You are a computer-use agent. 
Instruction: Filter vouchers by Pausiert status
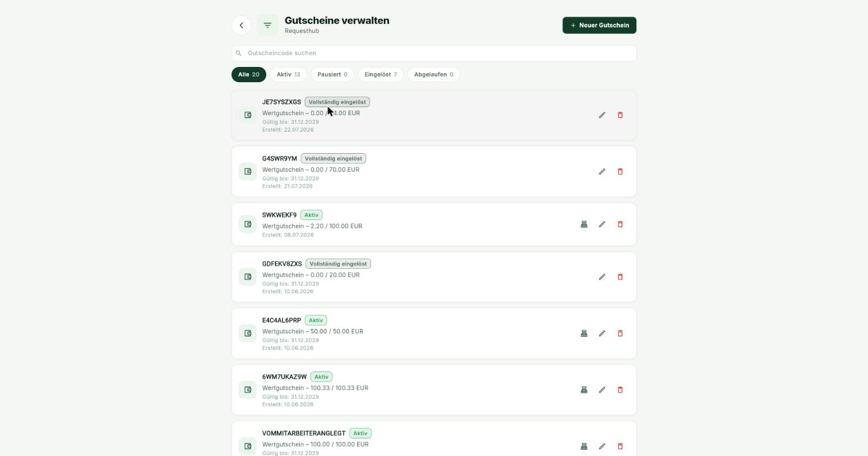(x=332, y=74)
